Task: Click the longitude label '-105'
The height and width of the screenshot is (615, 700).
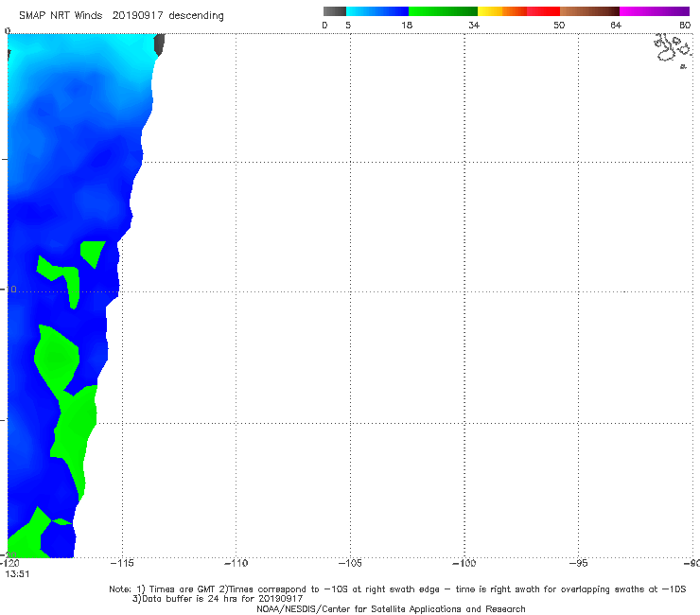Action: point(350,564)
